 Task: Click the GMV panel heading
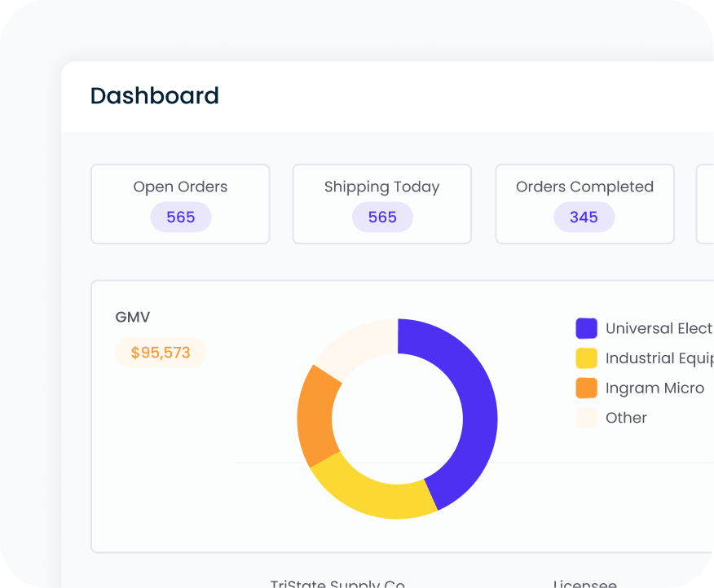click(133, 317)
